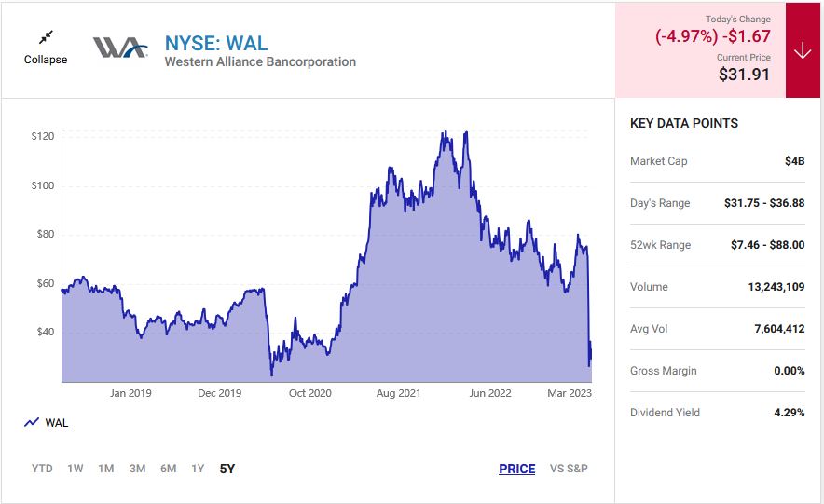Show the 1Y chart range
The height and width of the screenshot is (504, 824).
198,469
